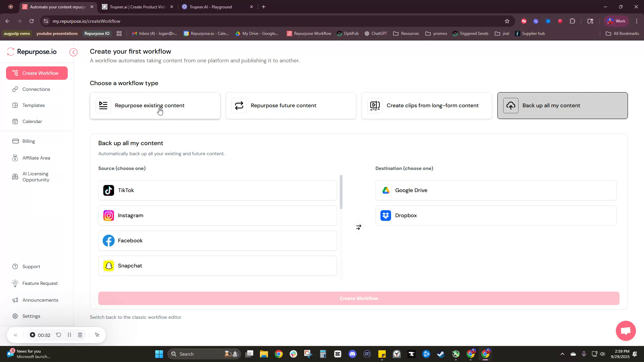Open Settings in the sidebar
The image size is (644, 362).
click(31, 316)
